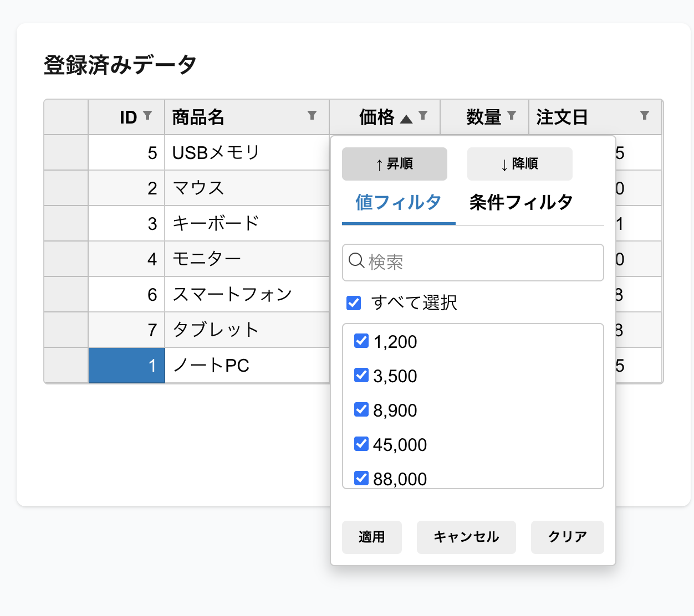Deselect the 45,000 value checkbox
Screen dimensions: 694x616
[361, 444]
